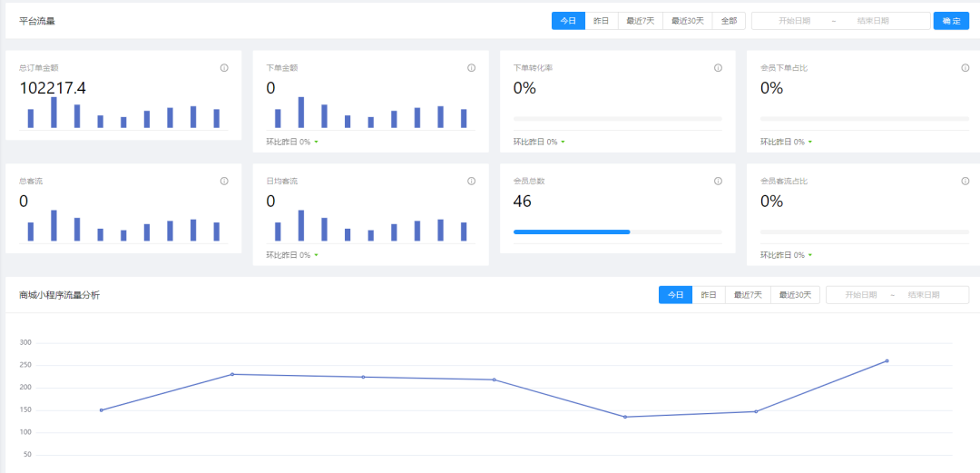Click info icon on 会员客流占比 card

tap(965, 181)
